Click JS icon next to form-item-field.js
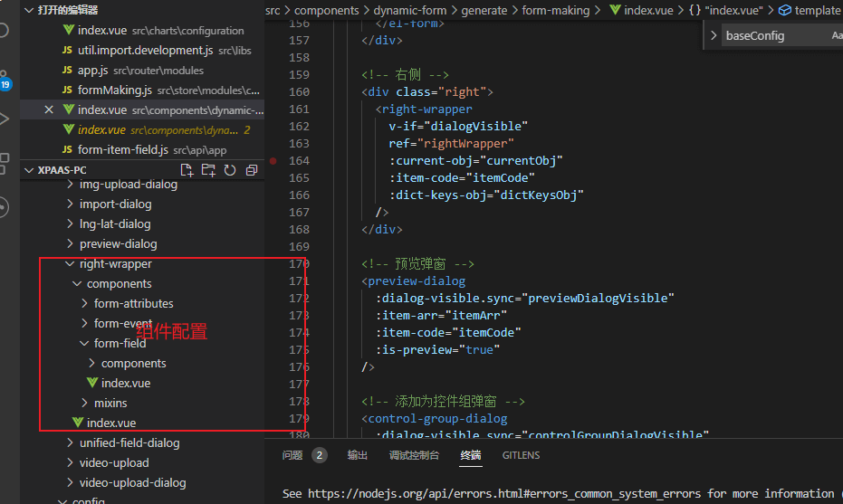 67,149
